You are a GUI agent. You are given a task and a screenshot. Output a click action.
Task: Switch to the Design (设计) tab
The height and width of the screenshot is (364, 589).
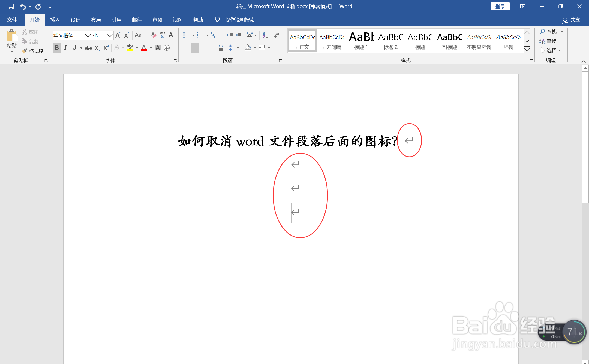click(75, 20)
